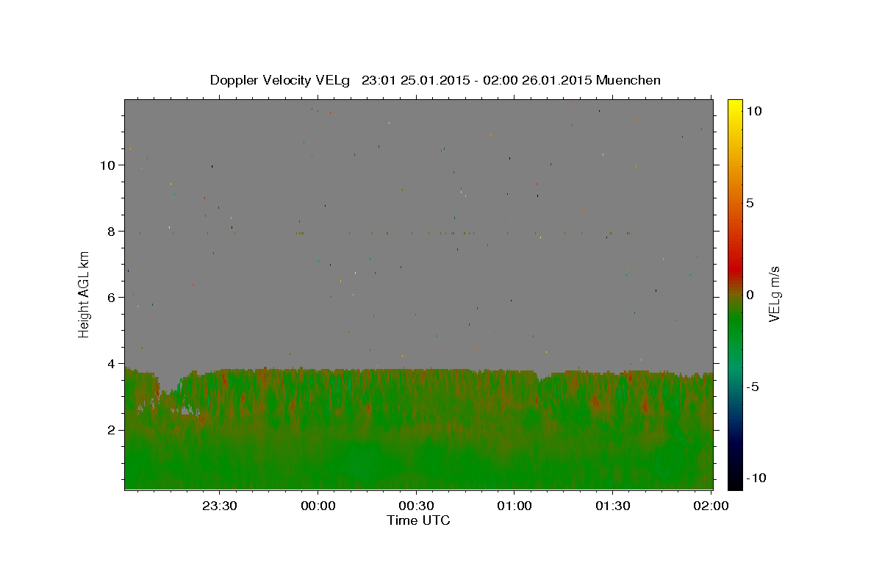Click the 00:00 time tick label
Image resolution: width=882 pixels, height=588 pixels.
tap(318, 506)
